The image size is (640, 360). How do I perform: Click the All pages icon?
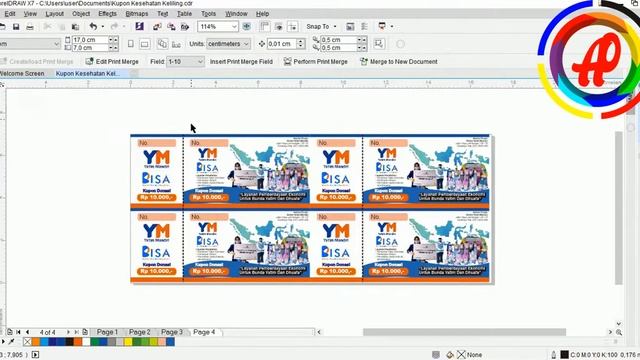coord(162,44)
